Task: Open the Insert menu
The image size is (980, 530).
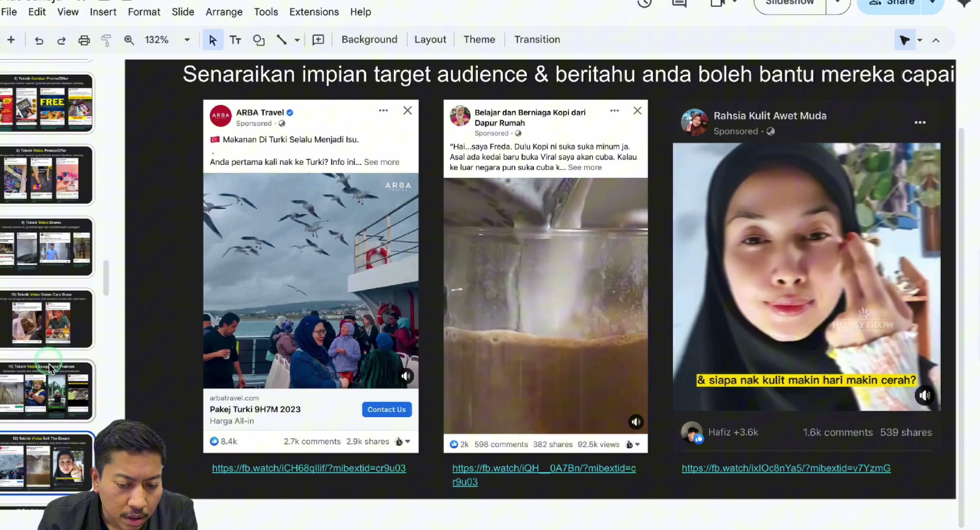Action: [x=103, y=12]
